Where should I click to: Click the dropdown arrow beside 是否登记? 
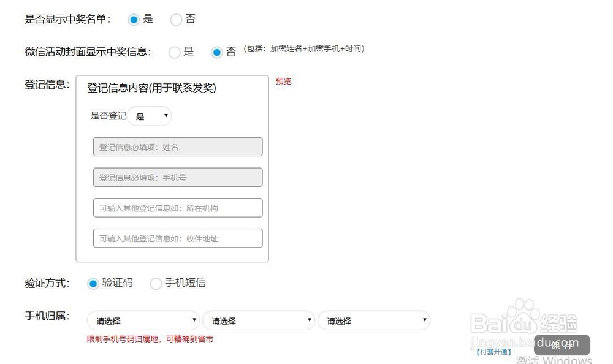[164, 116]
